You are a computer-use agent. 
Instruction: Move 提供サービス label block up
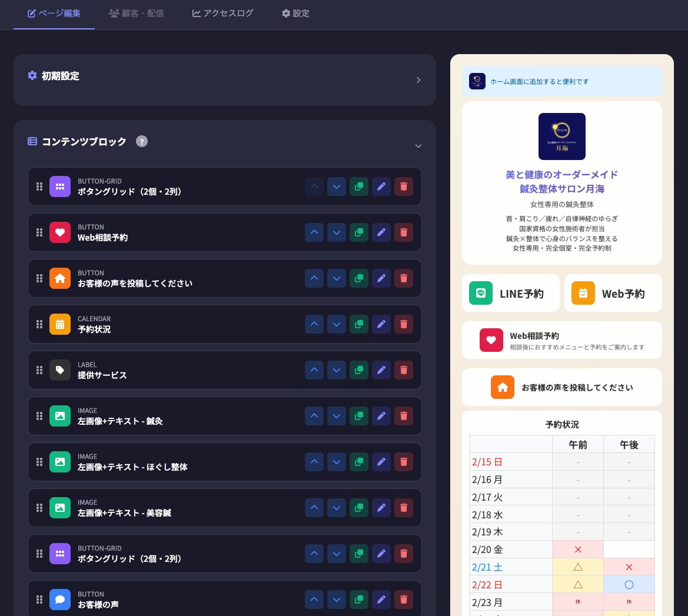coord(314,370)
